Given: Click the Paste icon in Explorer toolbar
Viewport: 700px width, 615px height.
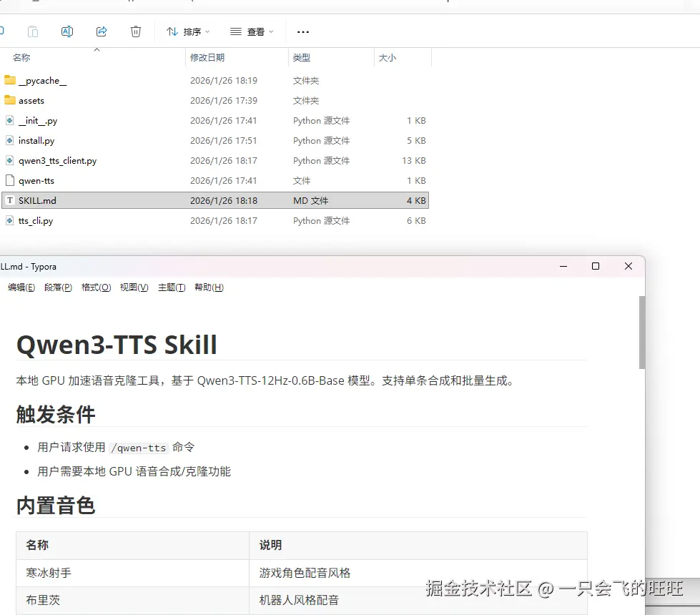Looking at the screenshot, I should click(33, 31).
